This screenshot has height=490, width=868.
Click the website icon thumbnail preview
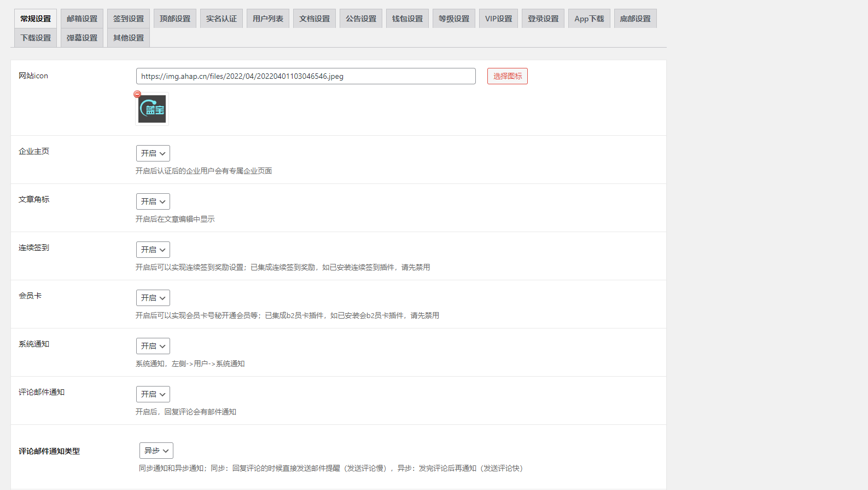152,109
